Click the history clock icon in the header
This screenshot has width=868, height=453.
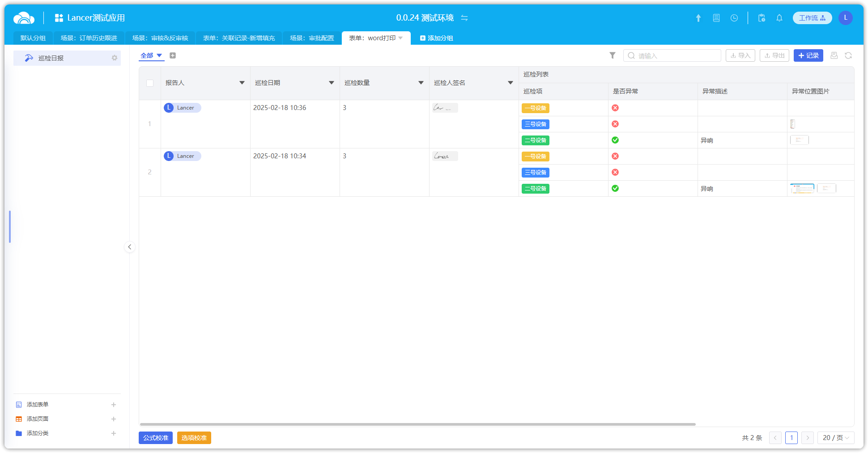point(734,18)
